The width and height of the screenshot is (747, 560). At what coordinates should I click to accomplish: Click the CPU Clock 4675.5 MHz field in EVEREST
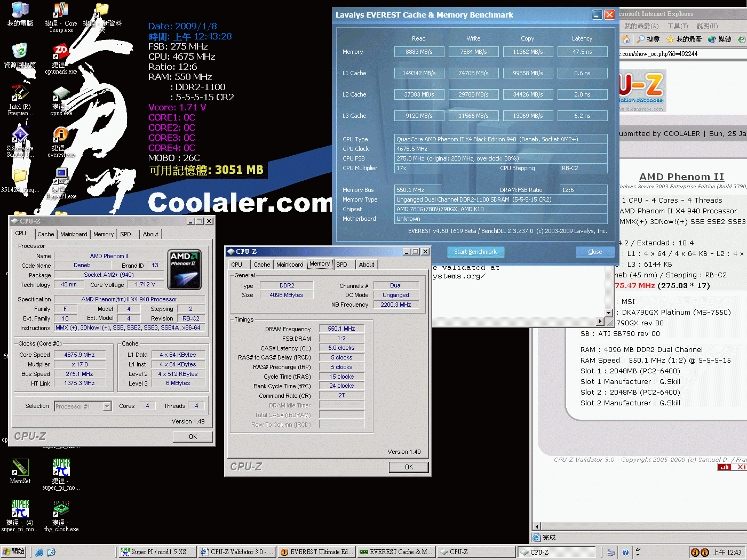coord(500,149)
